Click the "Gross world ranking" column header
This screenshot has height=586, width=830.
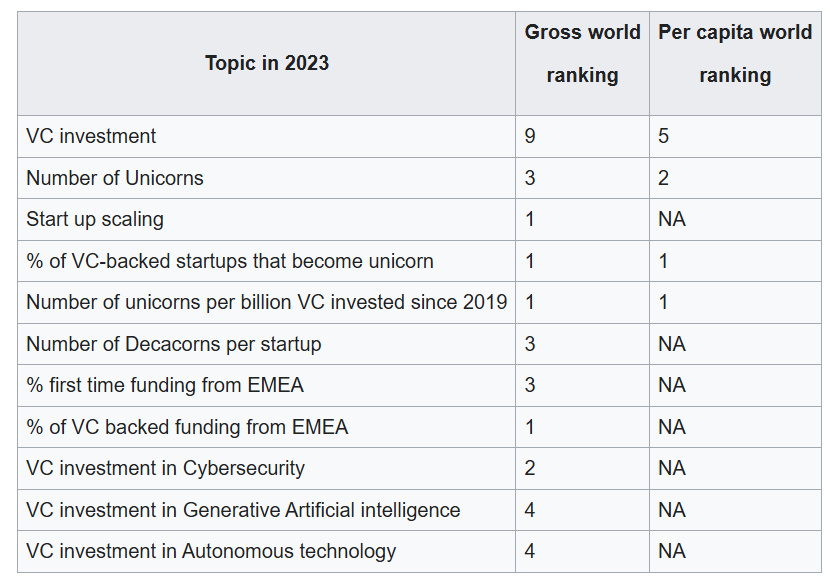(x=582, y=54)
